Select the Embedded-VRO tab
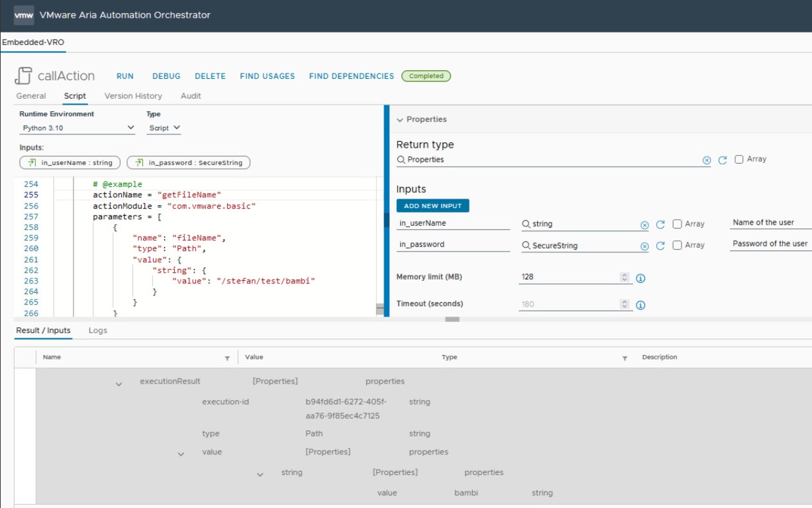This screenshot has height=508, width=812. coord(33,42)
